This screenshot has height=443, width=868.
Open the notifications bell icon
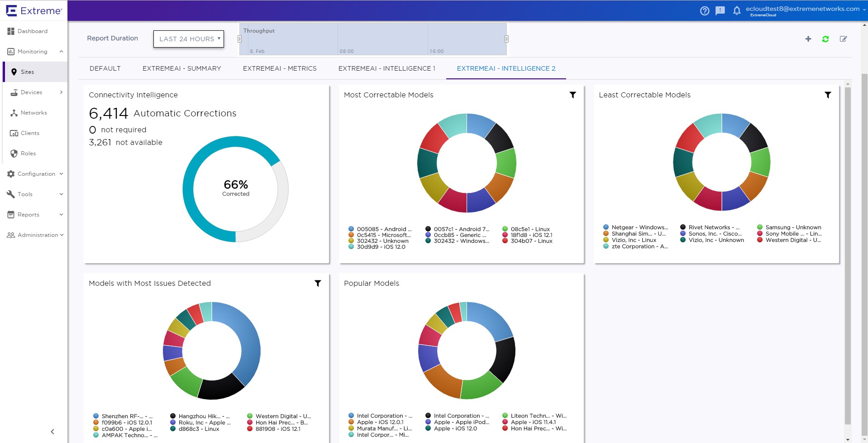point(737,11)
